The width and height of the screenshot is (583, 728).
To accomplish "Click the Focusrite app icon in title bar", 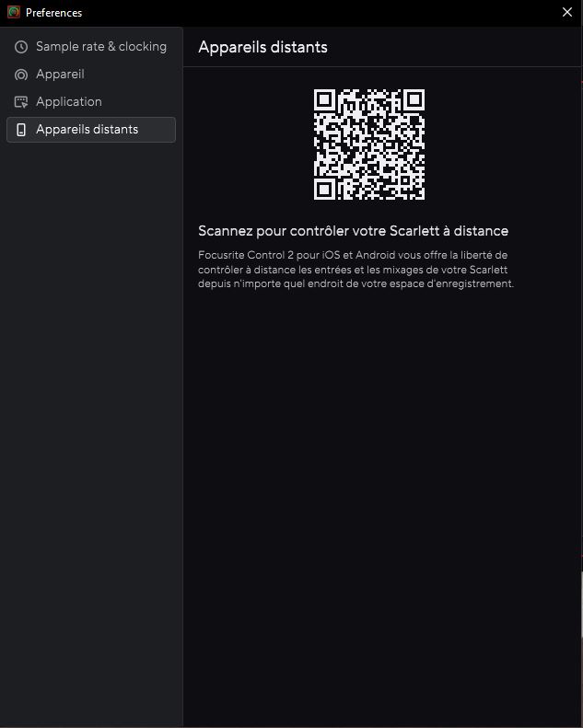I will pos(14,12).
